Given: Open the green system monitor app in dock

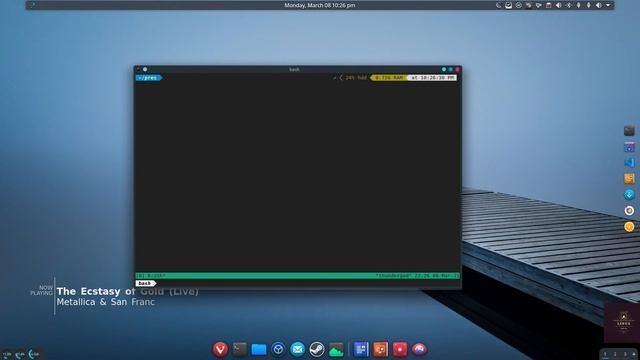Looking at the screenshot, I should [336, 350].
